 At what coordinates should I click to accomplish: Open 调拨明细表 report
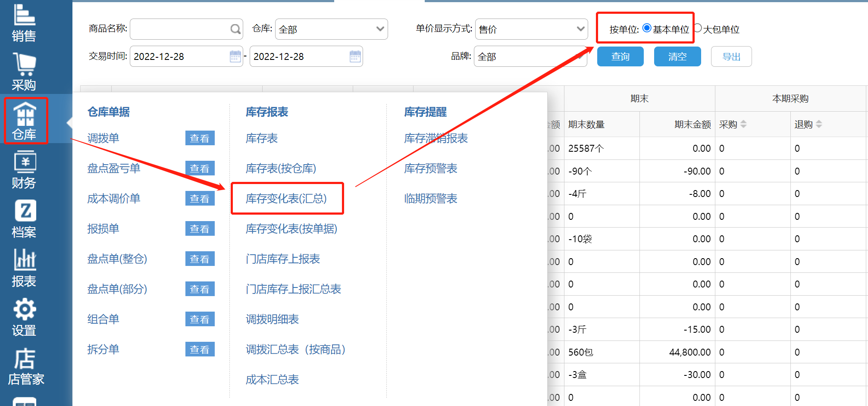[272, 319]
